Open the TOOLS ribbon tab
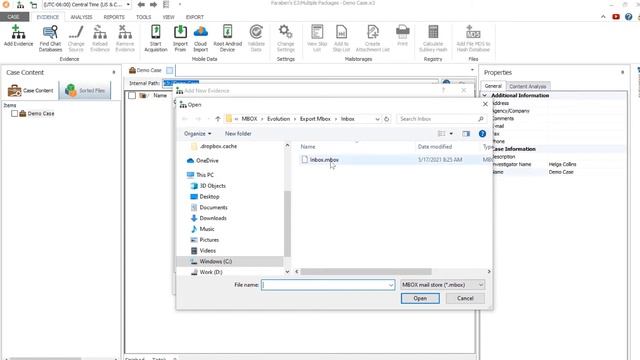 143,17
